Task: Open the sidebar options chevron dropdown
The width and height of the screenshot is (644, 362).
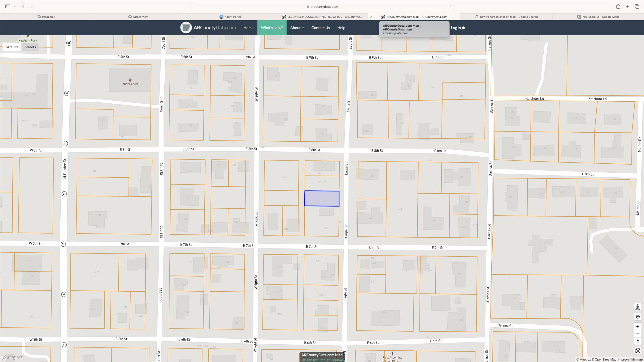Action: (14, 6)
